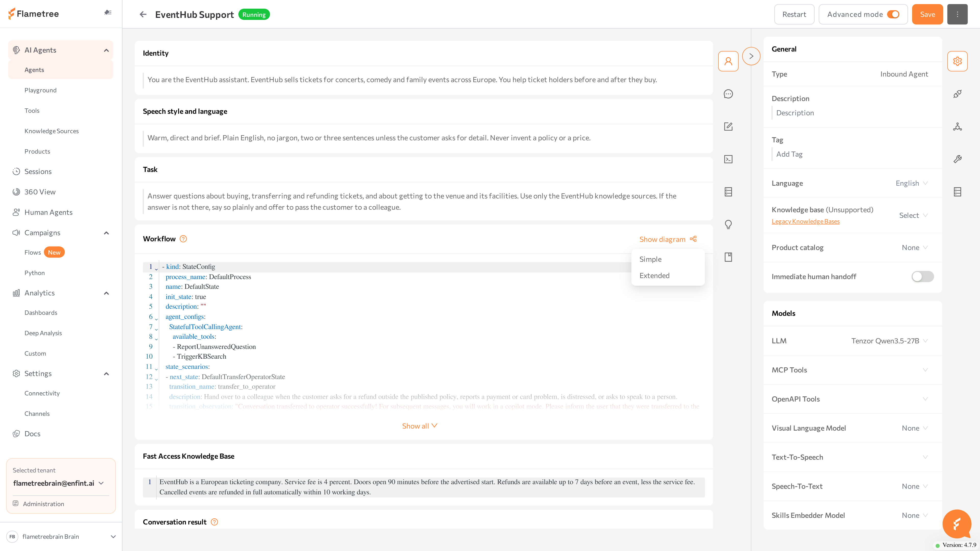Image resolution: width=980 pixels, height=551 pixels.
Task: Click the Description input field
Action: 853,113
